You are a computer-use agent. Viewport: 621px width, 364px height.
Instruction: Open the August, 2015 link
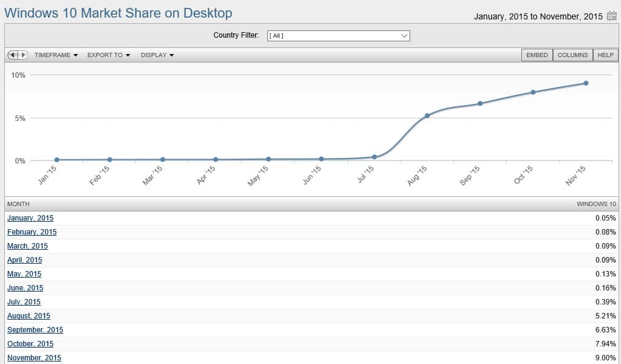pos(29,316)
